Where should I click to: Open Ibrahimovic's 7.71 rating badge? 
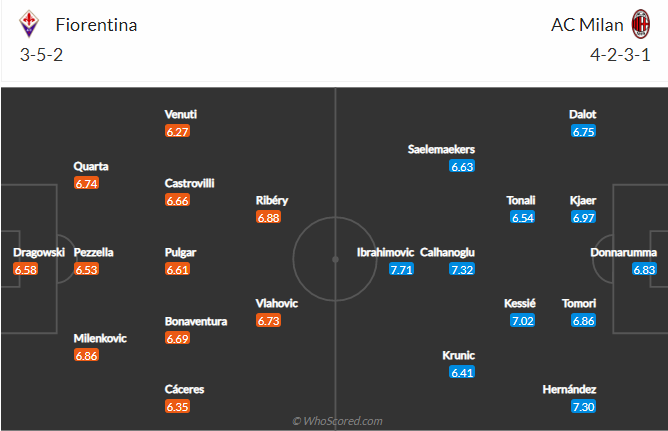click(x=401, y=270)
